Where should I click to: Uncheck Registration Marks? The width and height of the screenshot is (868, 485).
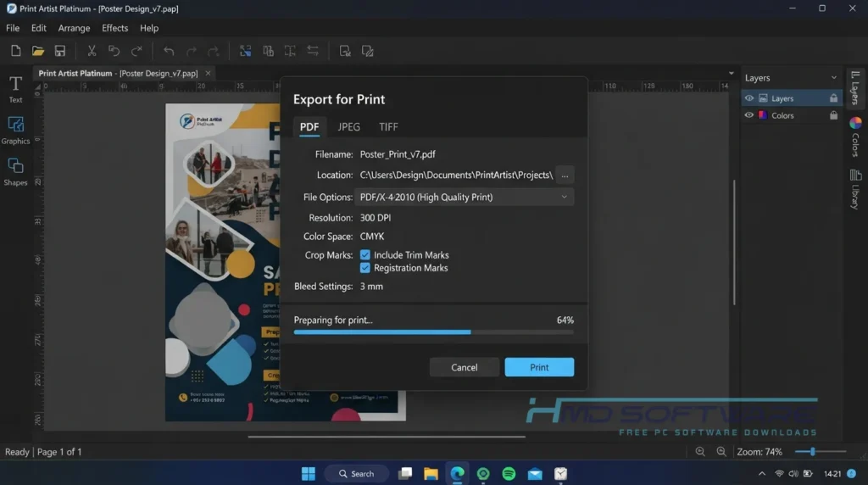click(364, 268)
